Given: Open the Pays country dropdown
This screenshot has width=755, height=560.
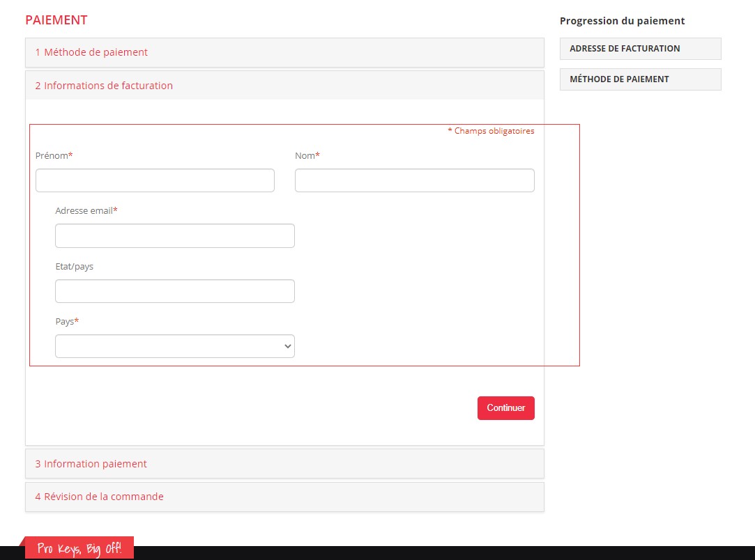Looking at the screenshot, I should (174, 346).
